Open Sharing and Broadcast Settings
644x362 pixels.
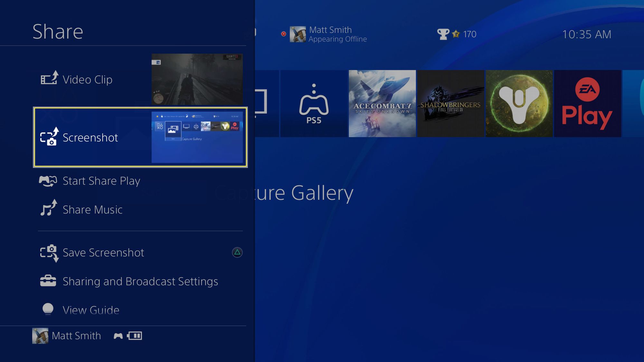click(x=140, y=281)
